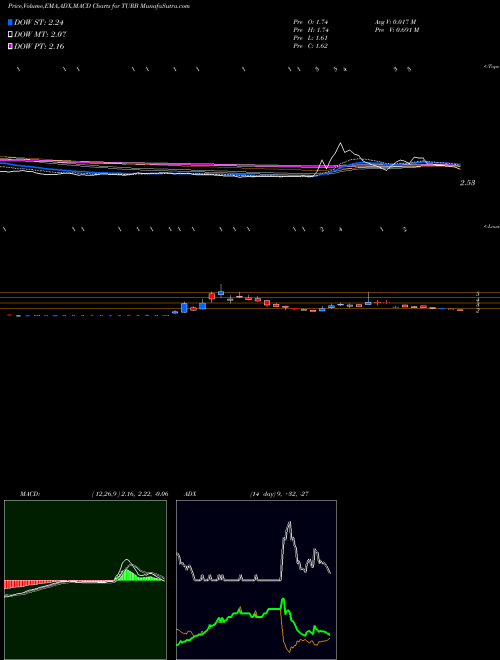Click the 'Pre C: 1.62' value
This screenshot has height=660, width=500.
[311, 46]
